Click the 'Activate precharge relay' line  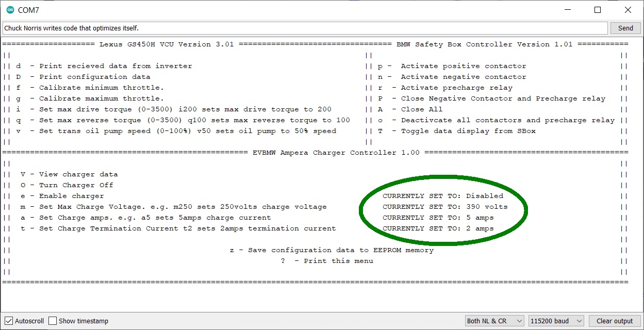click(x=445, y=88)
